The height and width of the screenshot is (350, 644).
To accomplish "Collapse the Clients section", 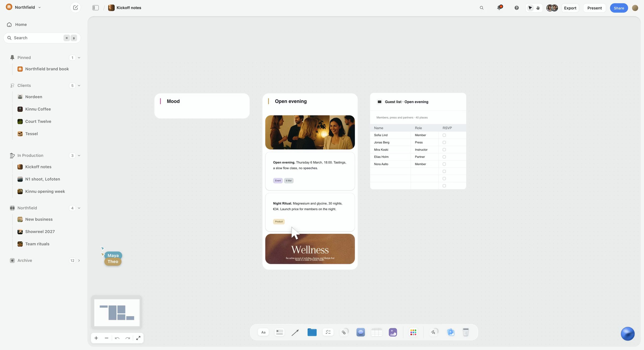I will click(79, 86).
